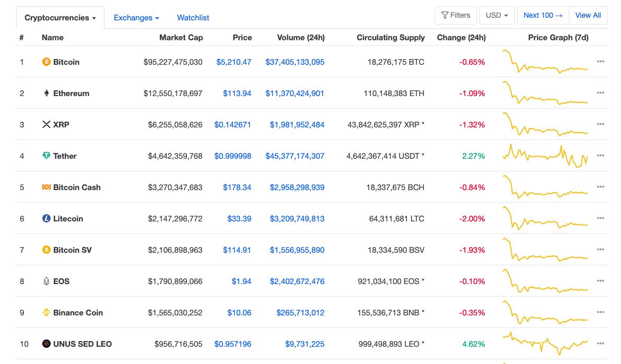Go to Next 100 cryptocurrencies
The height and width of the screenshot is (364, 621).
[543, 15]
